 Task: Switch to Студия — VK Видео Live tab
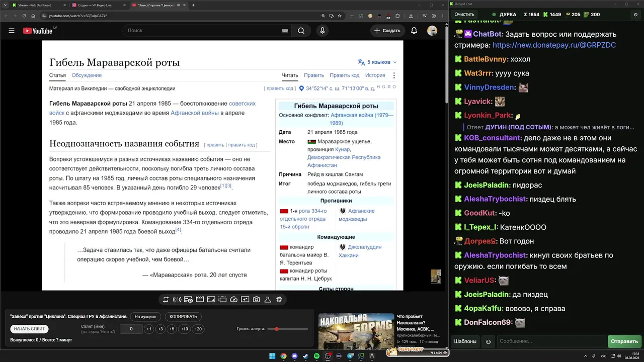[x=98, y=5]
